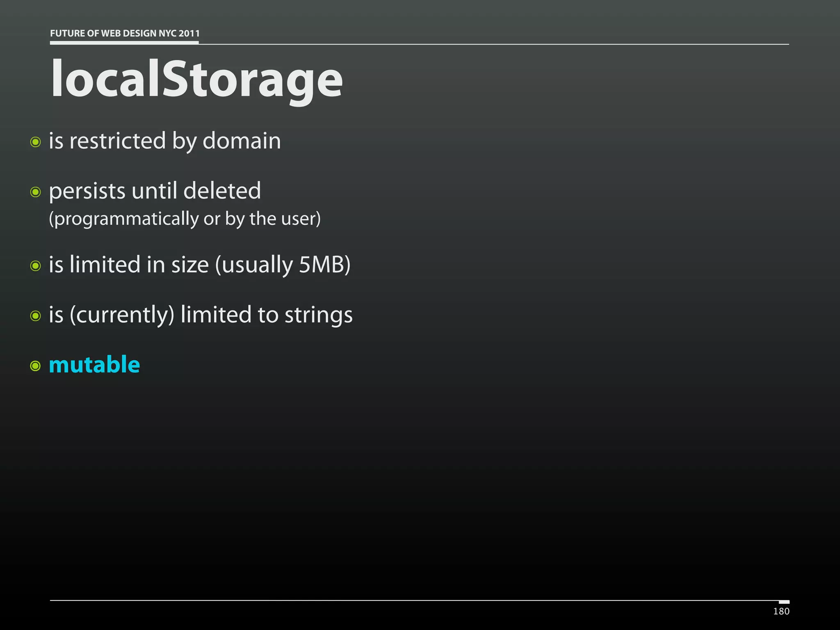Image resolution: width=840 pixels, height=630 pixels.
Task: Select the words "limited to strings"
Action: [266, 315]
